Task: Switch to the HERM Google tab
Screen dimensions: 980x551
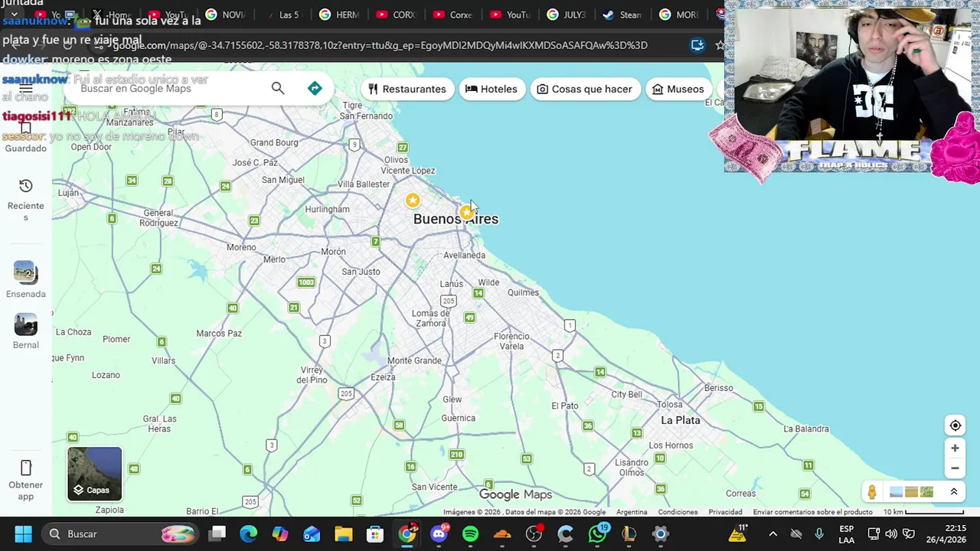Action: click(338, 15)
